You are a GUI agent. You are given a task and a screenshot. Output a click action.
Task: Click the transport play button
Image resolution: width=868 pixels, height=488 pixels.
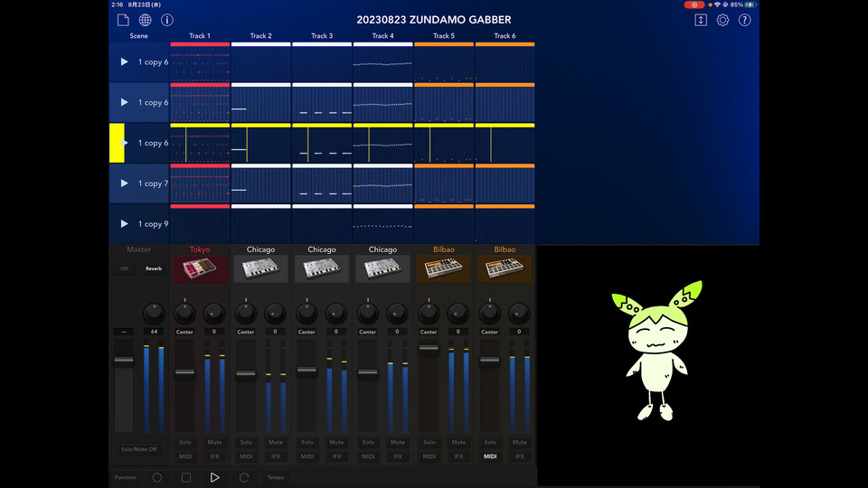pyautogui.click(x=215, y=477)
